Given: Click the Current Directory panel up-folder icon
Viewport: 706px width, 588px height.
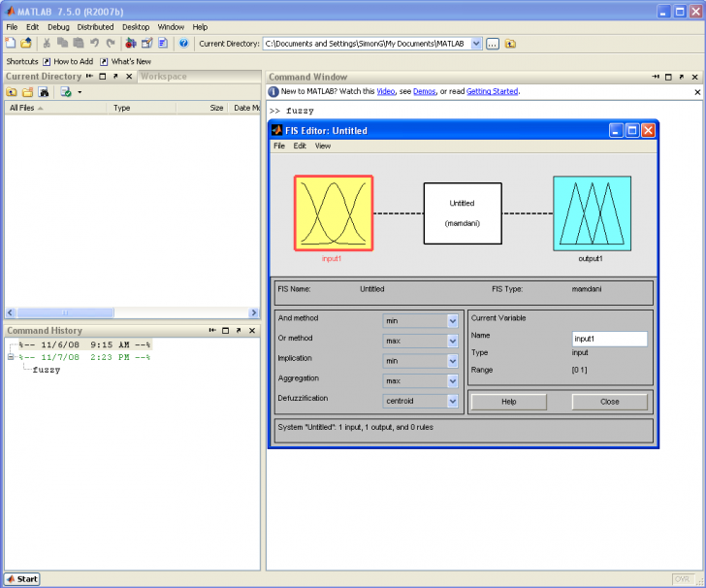Looking at the screenshot, I should (12, 92).
